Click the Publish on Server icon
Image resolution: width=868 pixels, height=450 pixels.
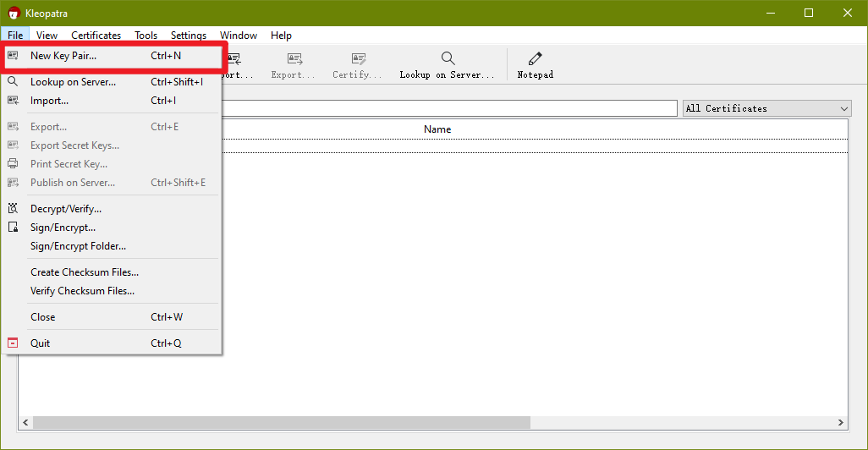13,183
